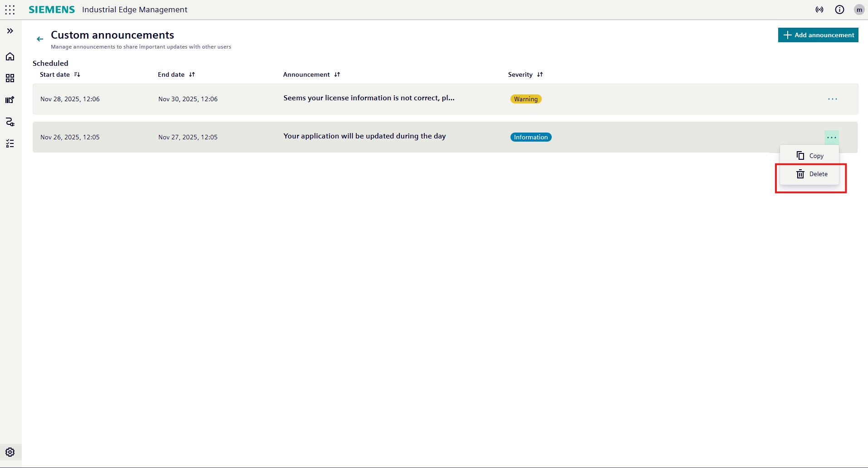Navigate back with the arrow icon

click(40, 39)
